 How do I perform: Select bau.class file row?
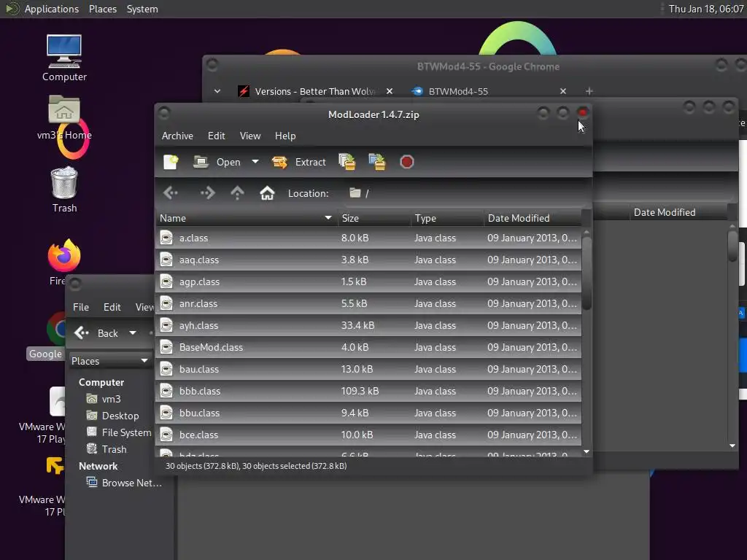pos(368,369)
